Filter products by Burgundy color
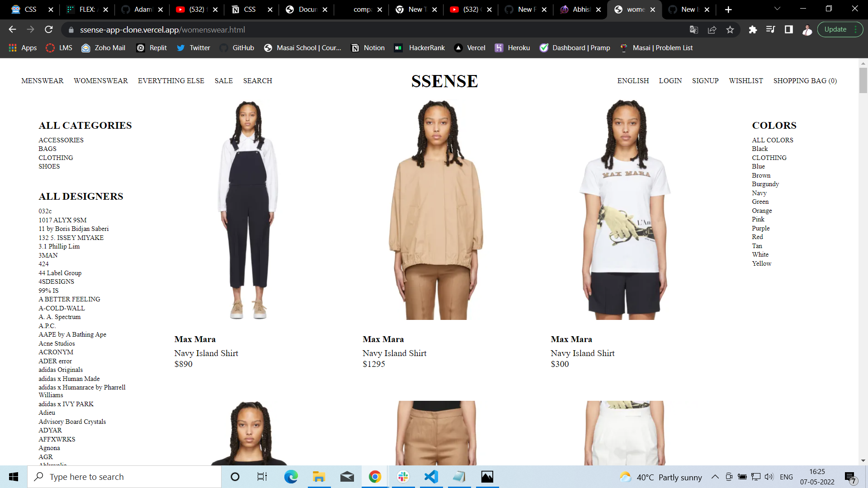The height and width of the screenshot is (488, 868). click(x=765, y=184)
